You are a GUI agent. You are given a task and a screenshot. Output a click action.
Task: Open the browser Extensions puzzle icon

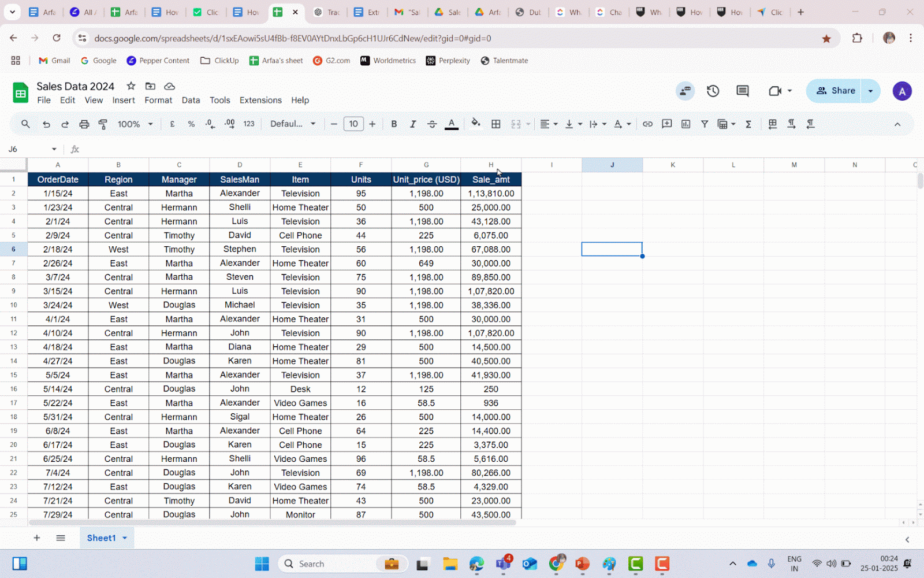(857, 38)
